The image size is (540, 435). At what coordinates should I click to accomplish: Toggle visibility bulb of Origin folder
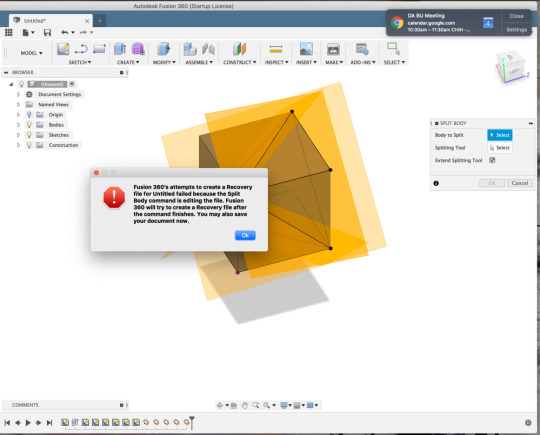pyautogui.click(x=29, y=115)
